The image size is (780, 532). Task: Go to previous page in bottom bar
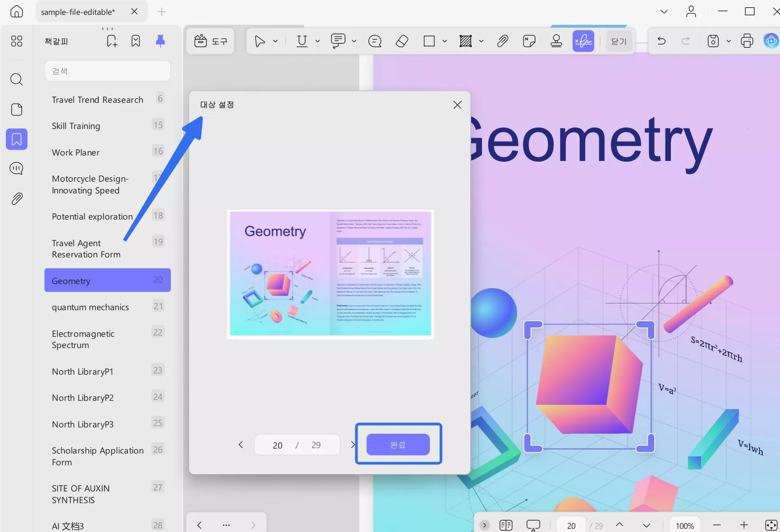click(619, 525)
